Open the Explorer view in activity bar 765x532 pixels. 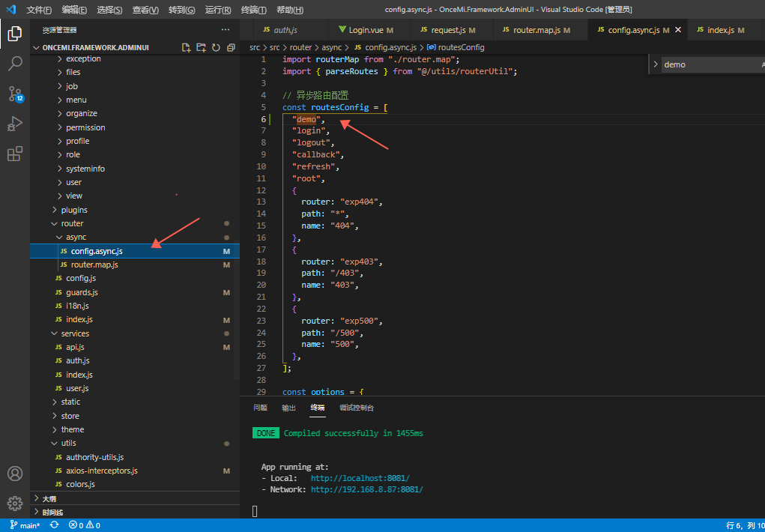(x=15, y=34)
